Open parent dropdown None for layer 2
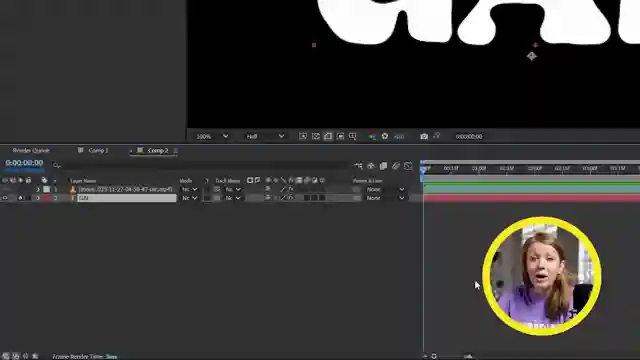Screen dimensions: 640x360 (384, 198)
